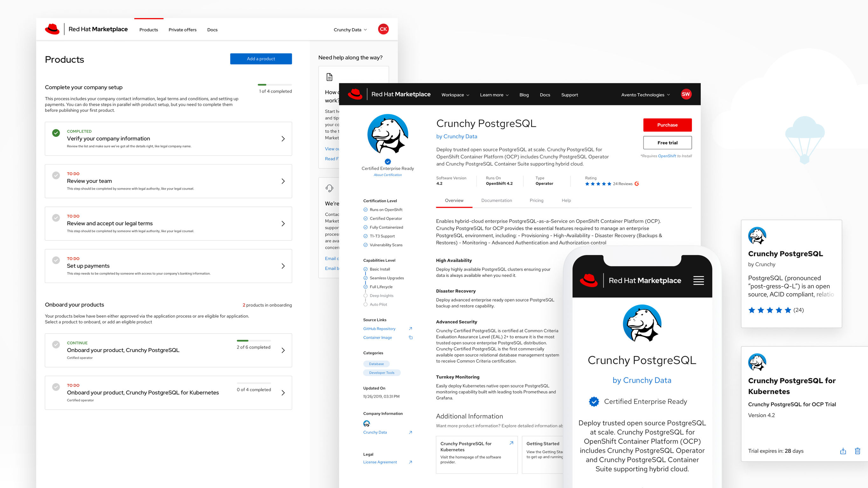Click the Red Hat logo in the top navigation
The image size is (868, 488).
[53, 29]
